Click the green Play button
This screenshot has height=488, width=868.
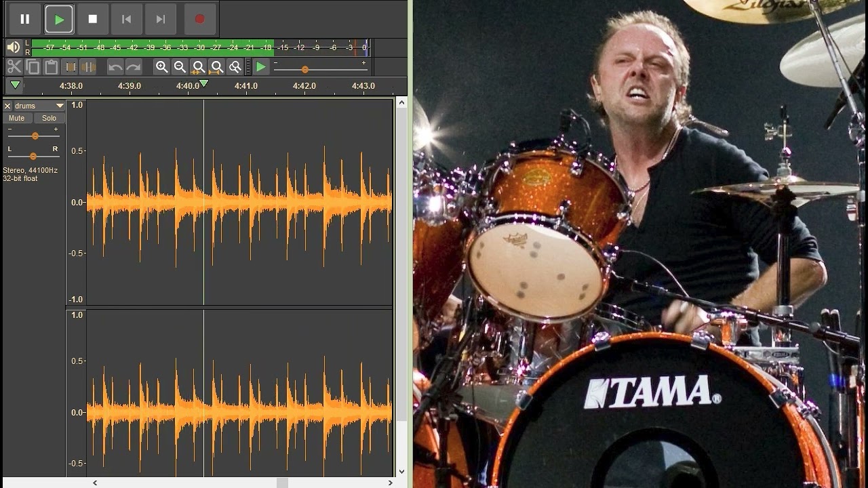pos(59,19)
